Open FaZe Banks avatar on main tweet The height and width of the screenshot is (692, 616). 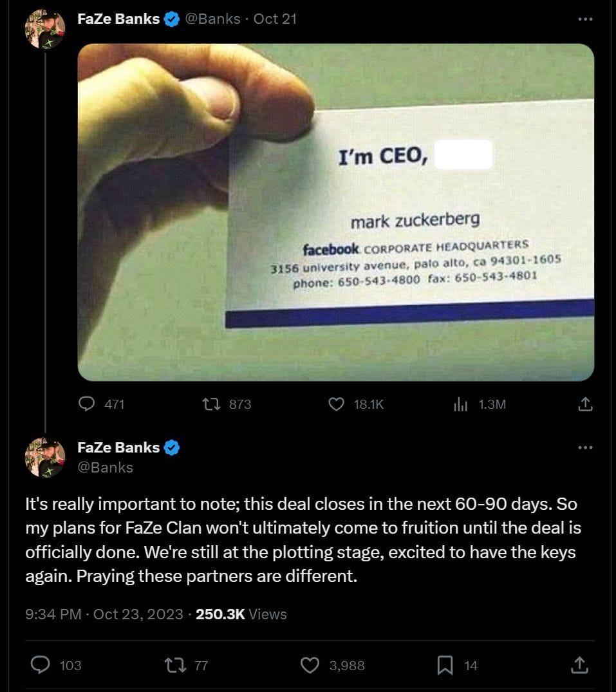[x=44, y=457]
